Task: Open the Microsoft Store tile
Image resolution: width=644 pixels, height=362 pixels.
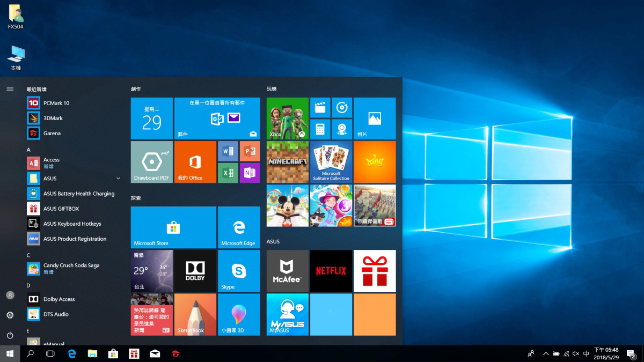Action: coord(174,227)
